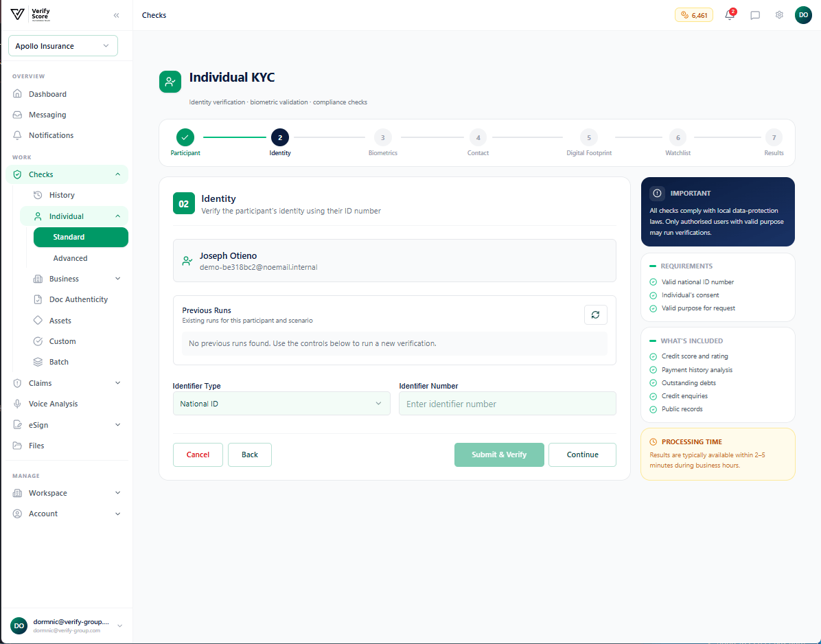Select the Standard individual check

coord(80,237)
